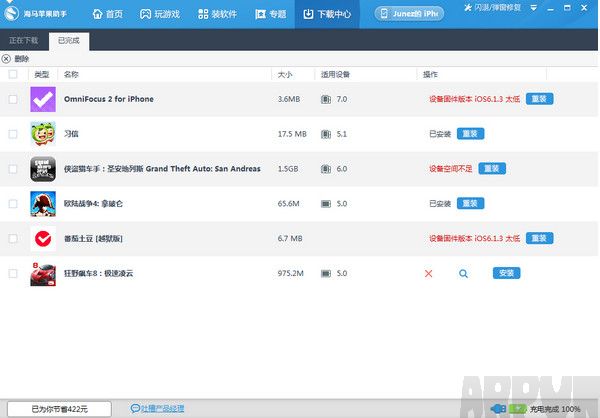Click the Junez的 iPhone device button
600x418 pixels.
coord(410,14)
